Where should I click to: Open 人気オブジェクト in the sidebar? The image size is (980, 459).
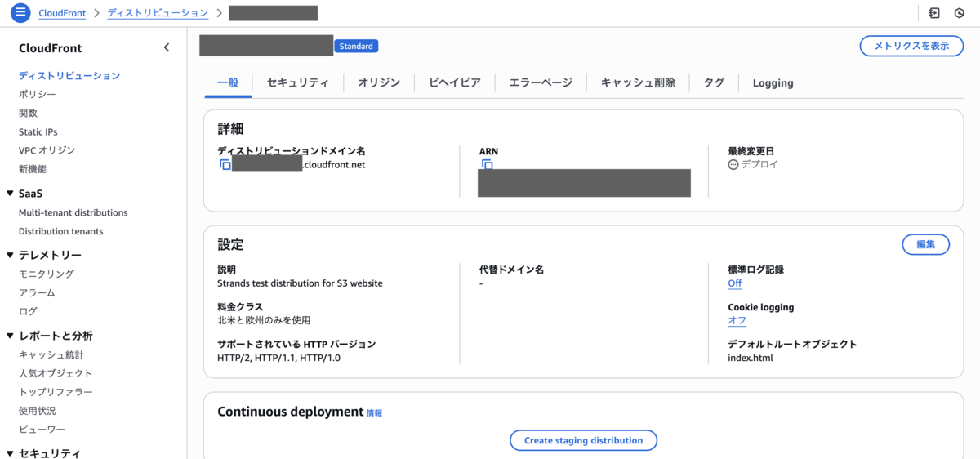pos(56,374)
